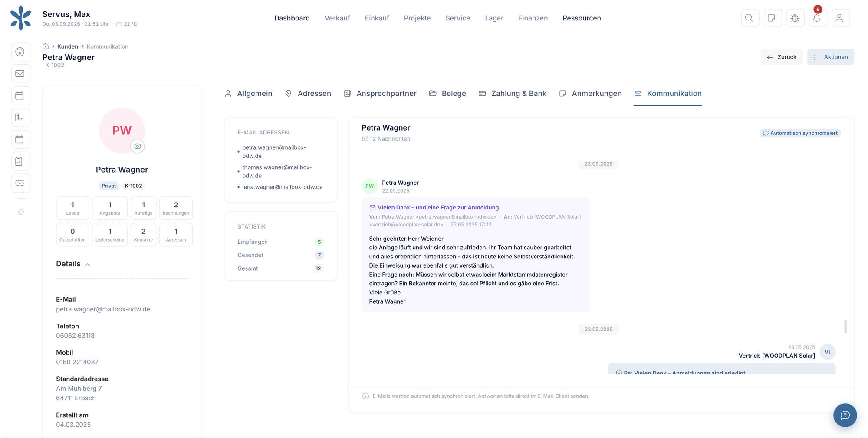The width and height of the screenshot is (868, 438).
Task: Open email subject Vielen Dank – und eine Frage
Action: [x=438, y=208]
